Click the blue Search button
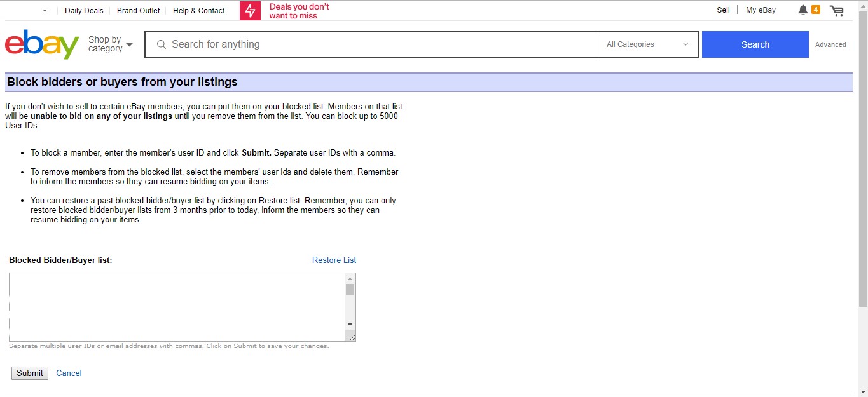The image size is (868, 397). coord(755,44)
